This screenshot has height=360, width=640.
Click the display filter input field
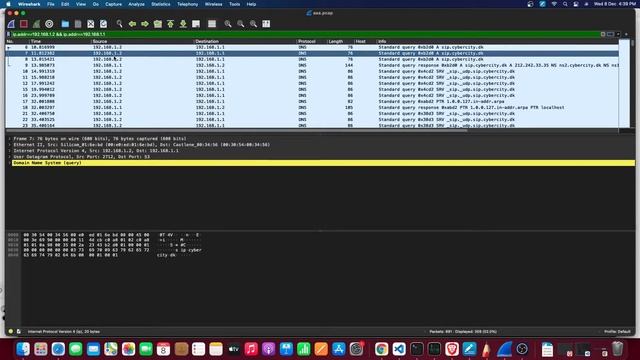tap(305, 34)
